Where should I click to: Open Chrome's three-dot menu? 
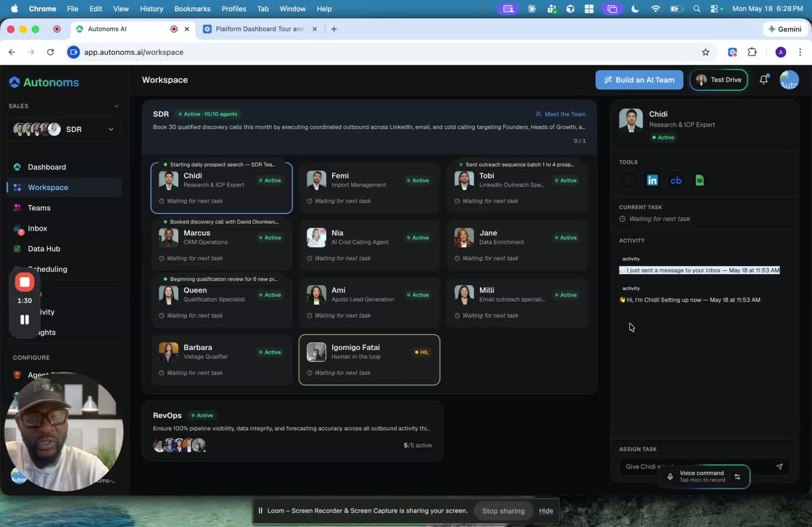[800, 52]
